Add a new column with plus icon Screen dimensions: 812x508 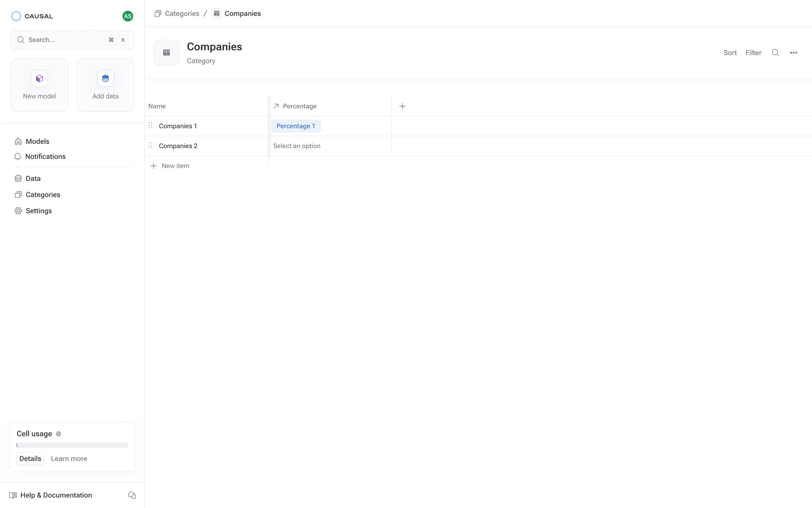point(402,106)
